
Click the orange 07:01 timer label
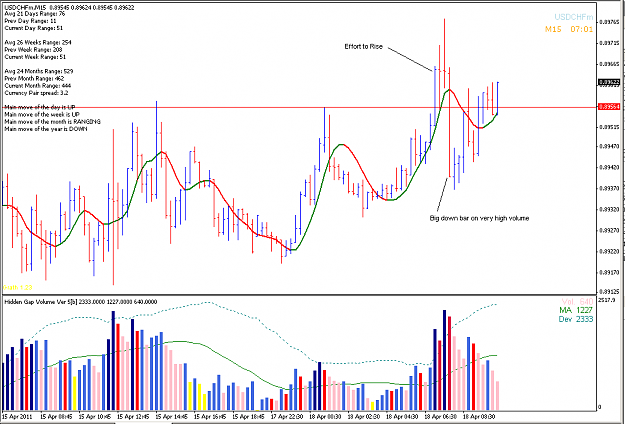point(582,29)
